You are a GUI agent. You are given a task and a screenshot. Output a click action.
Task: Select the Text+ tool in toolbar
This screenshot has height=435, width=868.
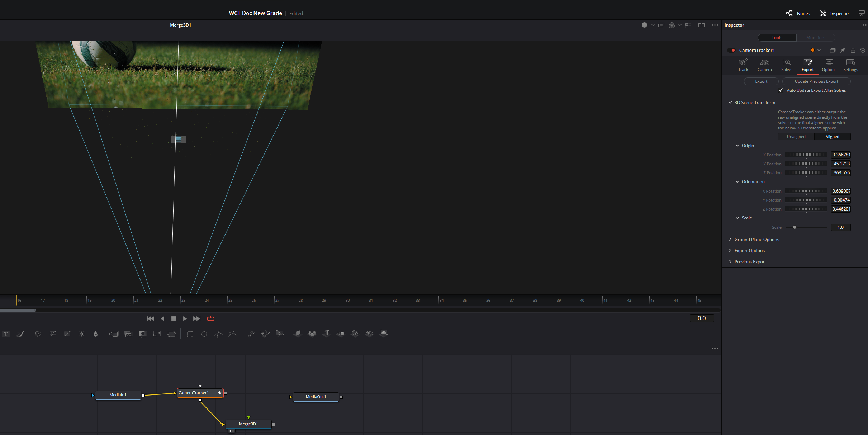tap(6, 334)
